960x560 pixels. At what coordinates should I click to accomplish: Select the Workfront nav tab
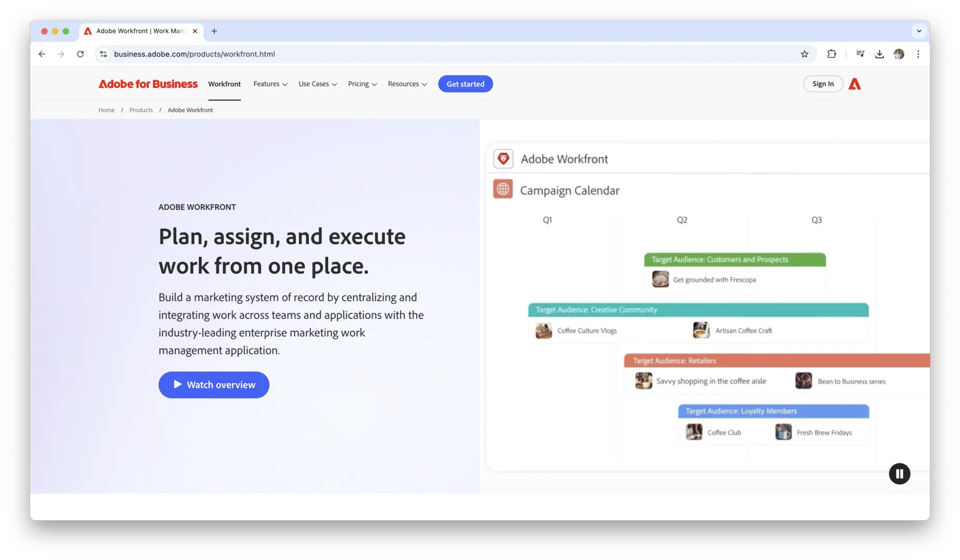[x=224, y=84]
